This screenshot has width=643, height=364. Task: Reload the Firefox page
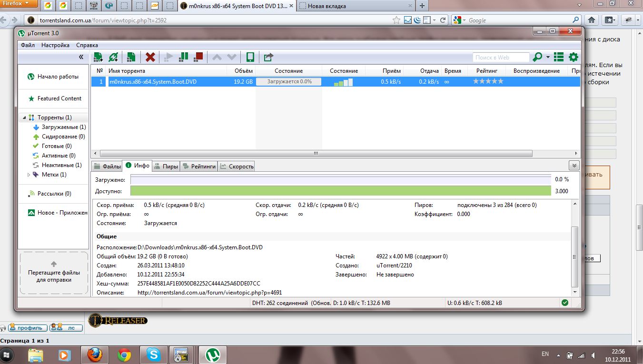pos(443,20)
